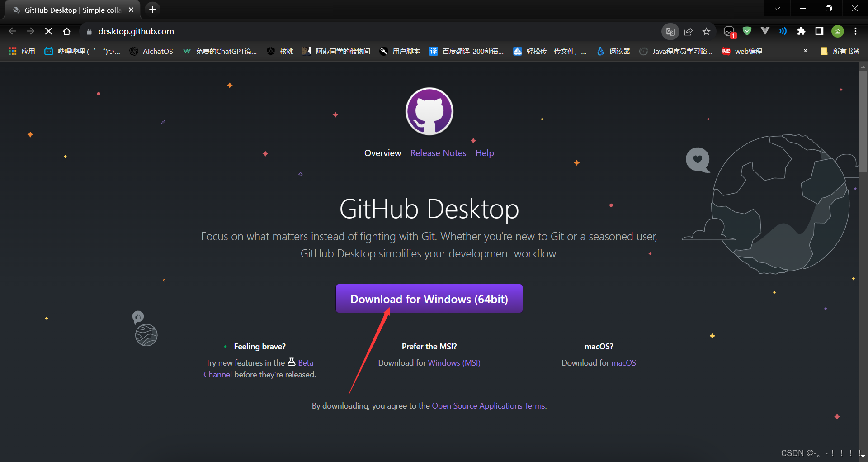Viewport: 868px width, 462px height.
Task: Open blue sound wave extension
Action: click(x=783, y=31)
